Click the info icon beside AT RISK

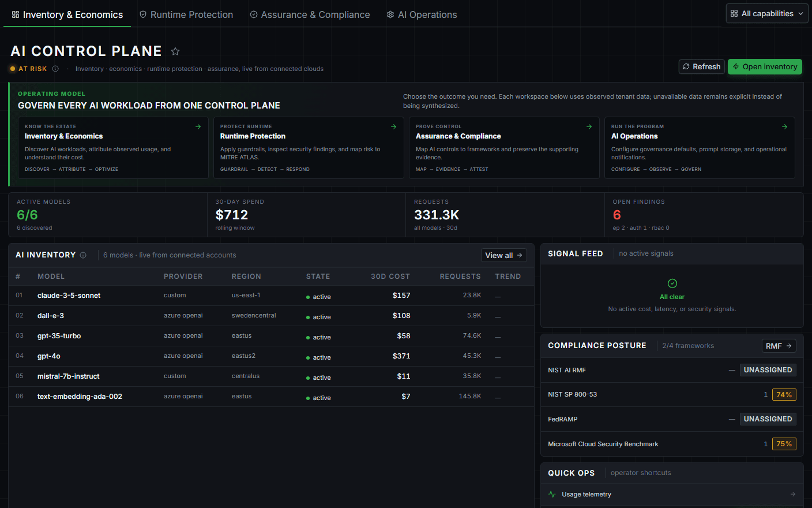[x=55, y=69]
